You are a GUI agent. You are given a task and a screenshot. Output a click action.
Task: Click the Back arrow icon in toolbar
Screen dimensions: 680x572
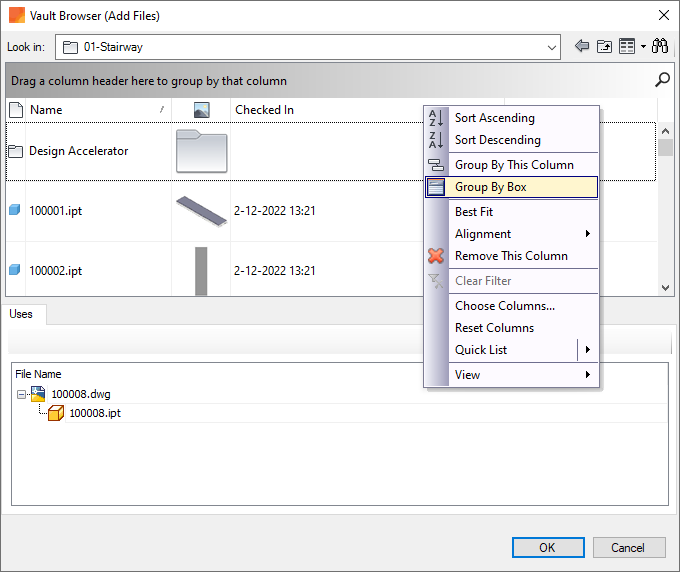point(582,46)
